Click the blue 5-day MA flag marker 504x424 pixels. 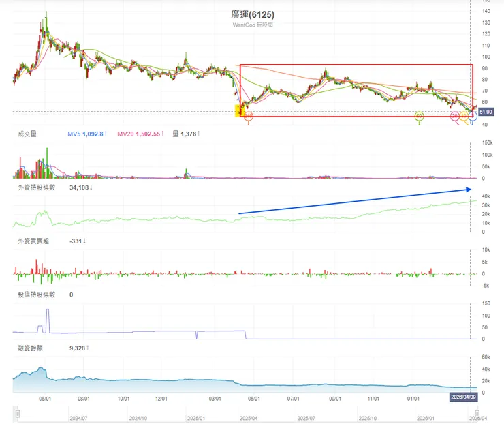[x=472, y=116]
